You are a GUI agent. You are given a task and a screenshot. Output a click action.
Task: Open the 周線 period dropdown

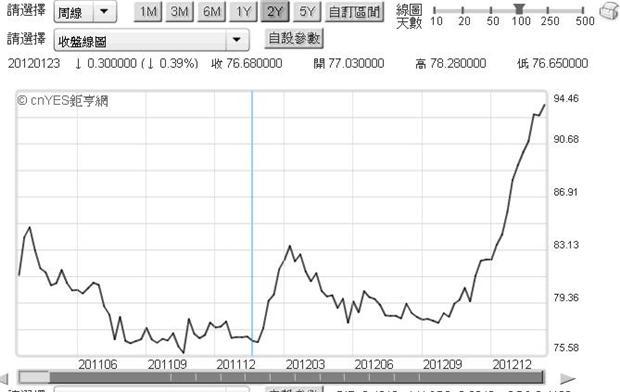point(85,12)
